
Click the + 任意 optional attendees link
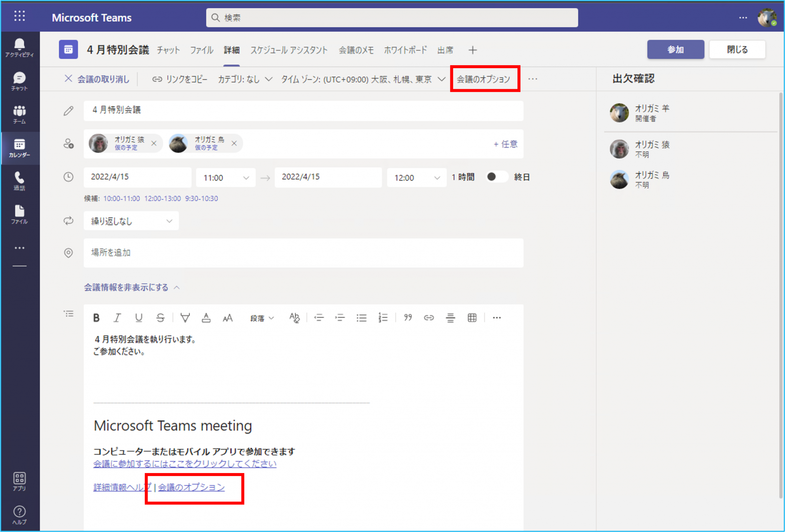[506, 144]
